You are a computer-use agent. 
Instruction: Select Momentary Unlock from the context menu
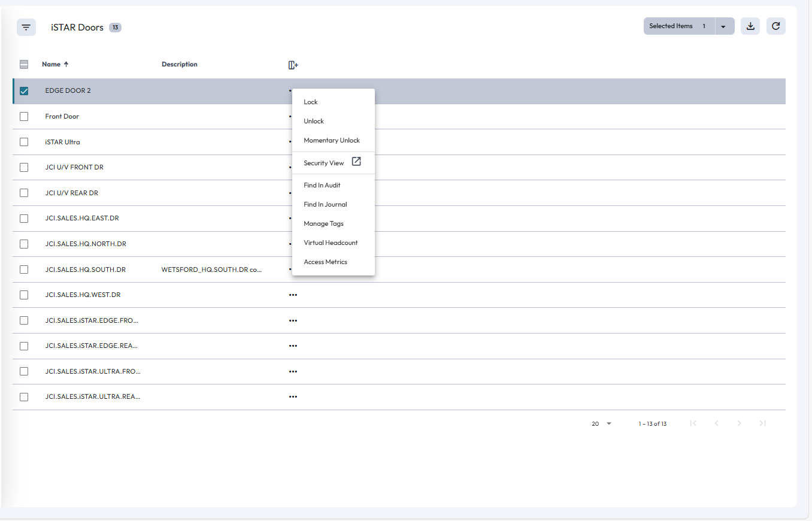[x=332, y=140]
